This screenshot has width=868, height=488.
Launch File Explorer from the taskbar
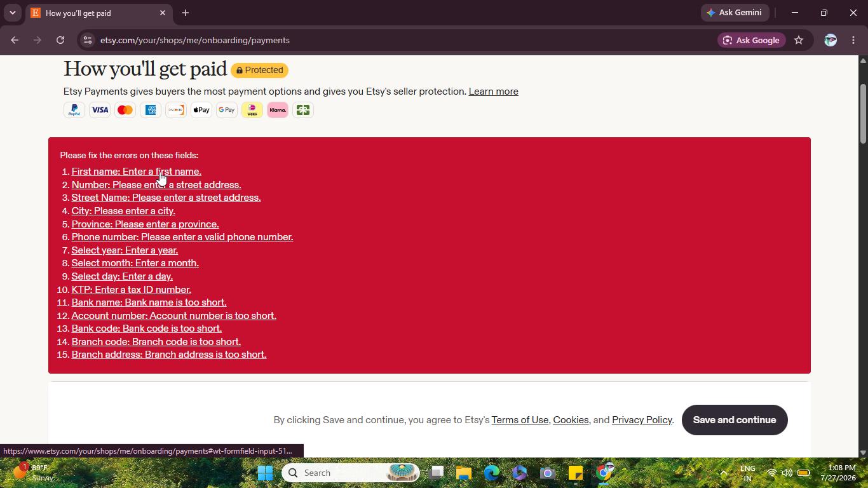(x=464, y=473)
